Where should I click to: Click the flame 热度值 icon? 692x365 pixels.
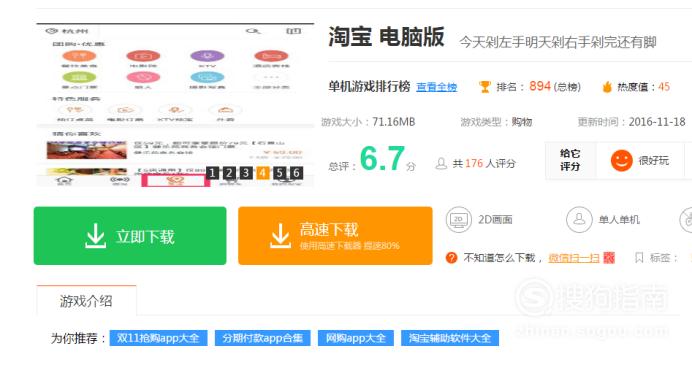(607, 87)
